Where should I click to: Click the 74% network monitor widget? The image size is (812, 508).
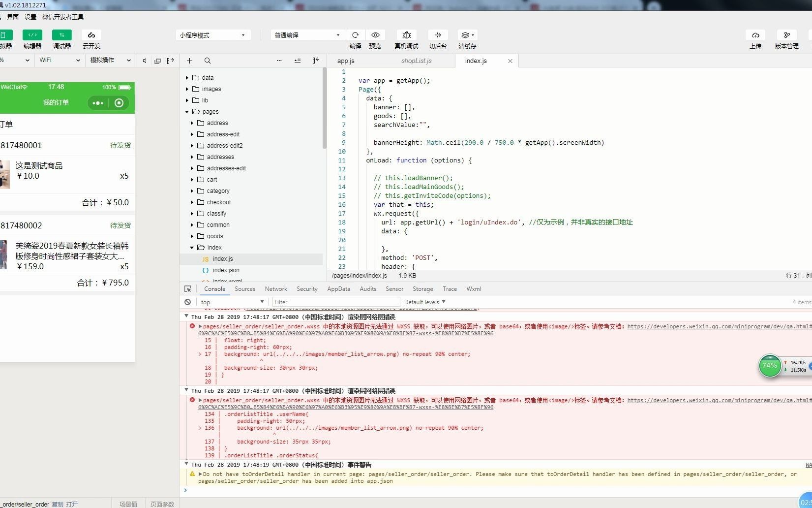click(x=770, y=366)
